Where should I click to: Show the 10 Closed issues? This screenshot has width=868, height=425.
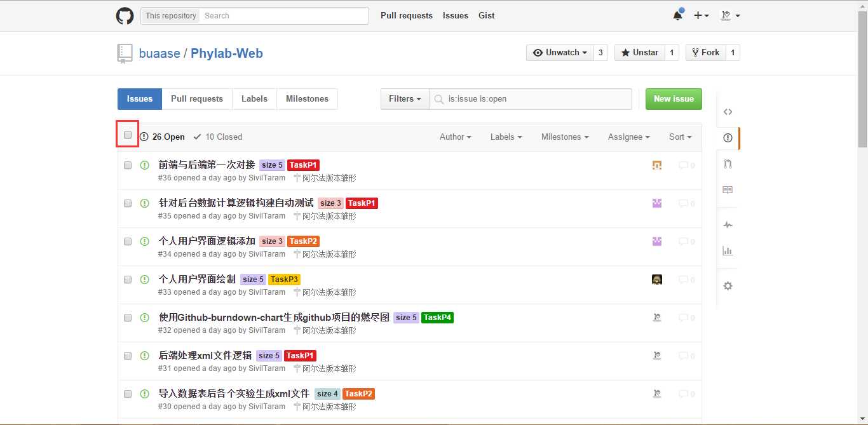pos(218,137)
